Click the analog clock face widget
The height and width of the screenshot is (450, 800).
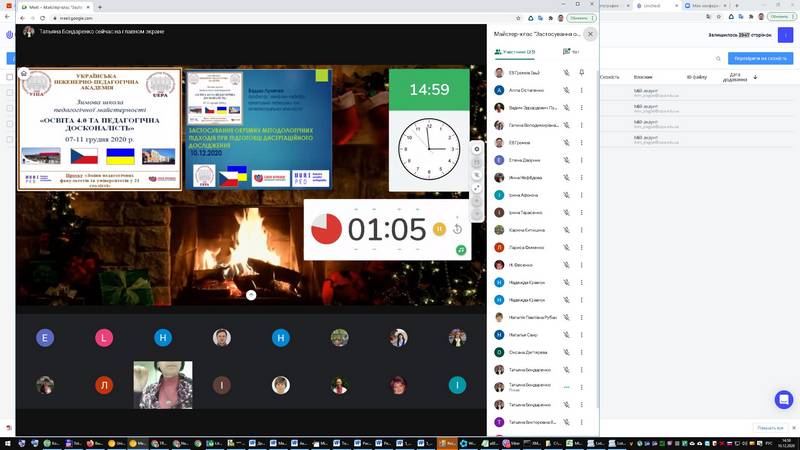click(429, 149)
